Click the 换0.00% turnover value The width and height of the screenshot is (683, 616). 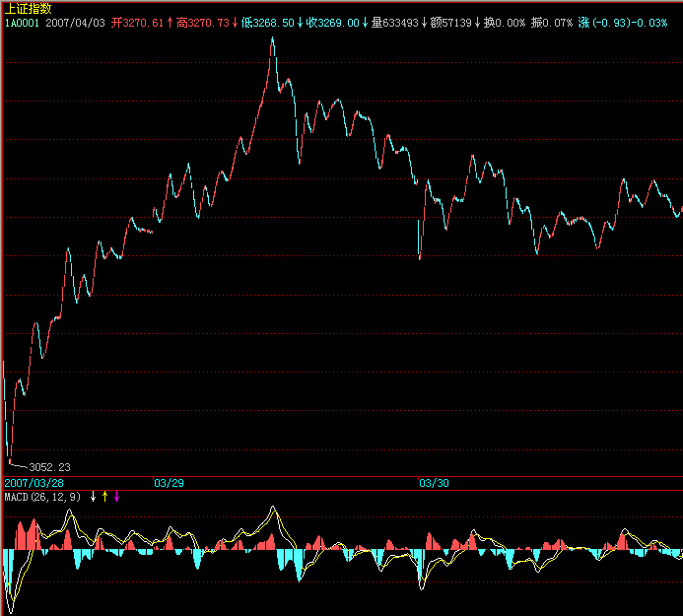505,21
